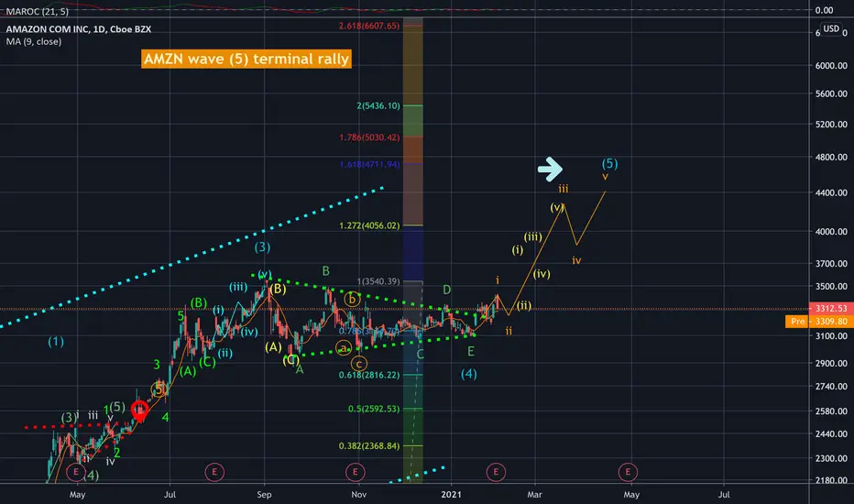
Task: Select the 1.272(4056.02) Fibonacci level label
Action: click(x=369, y=225)
